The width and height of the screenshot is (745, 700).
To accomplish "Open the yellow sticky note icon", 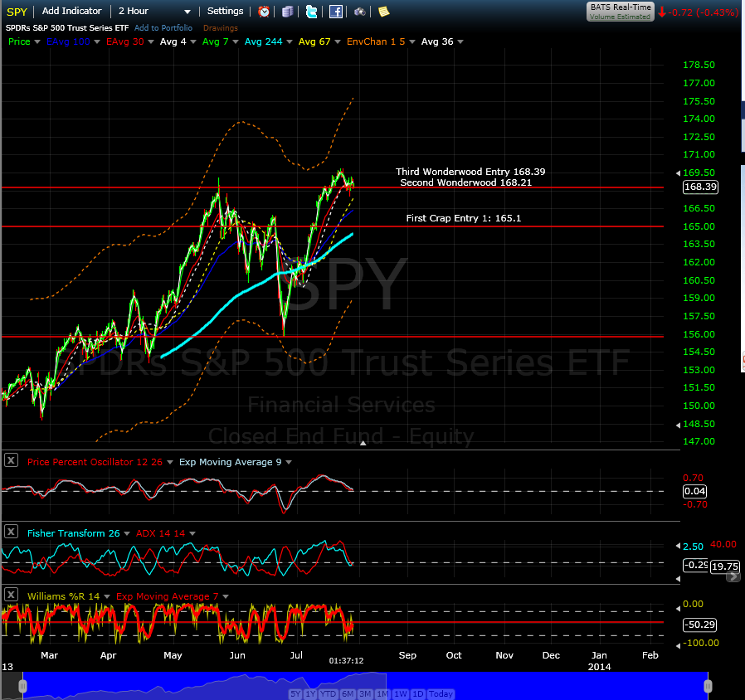I will 383,12.
